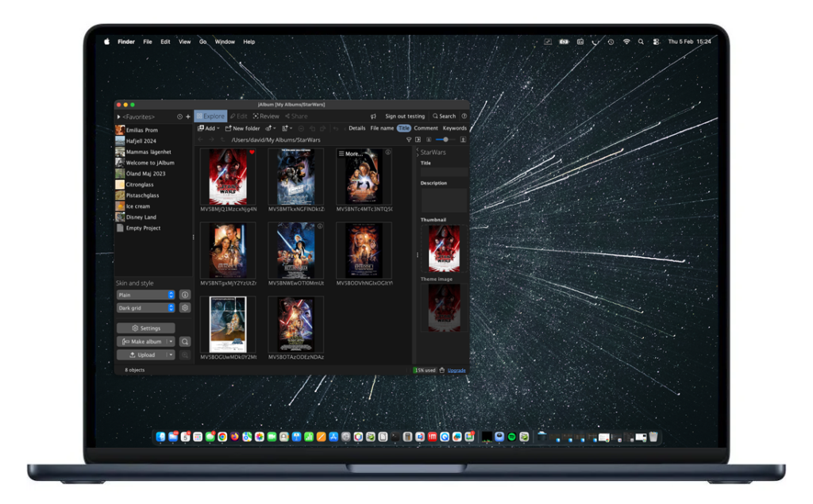Expand the Add dropdown arrow

coord(218,129)
